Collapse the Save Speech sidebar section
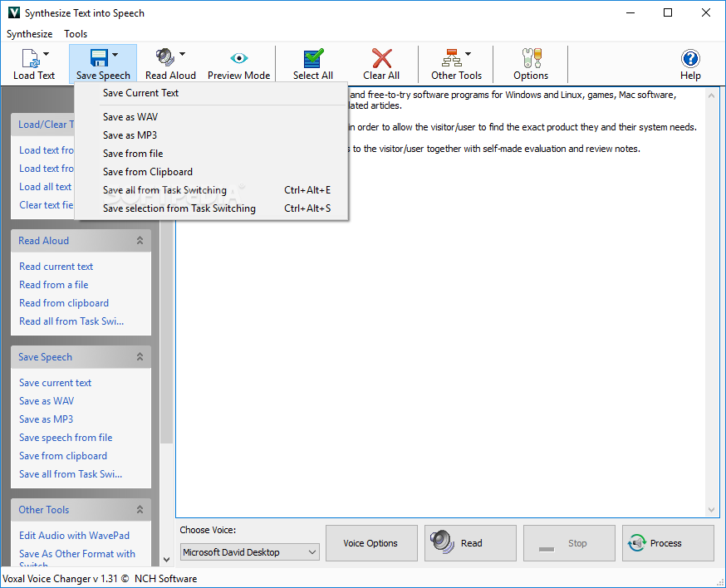This screenshot has height=588, width=726. [140, 356]
